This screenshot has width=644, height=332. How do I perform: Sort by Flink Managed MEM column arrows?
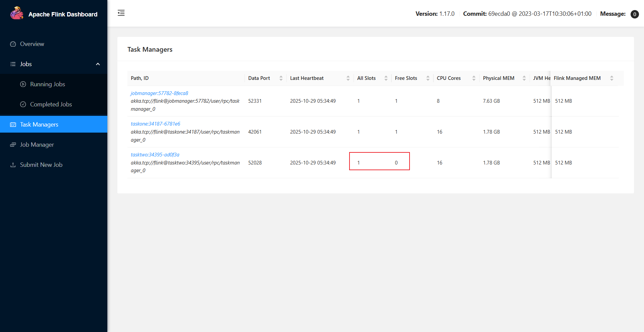coord(612,78)
